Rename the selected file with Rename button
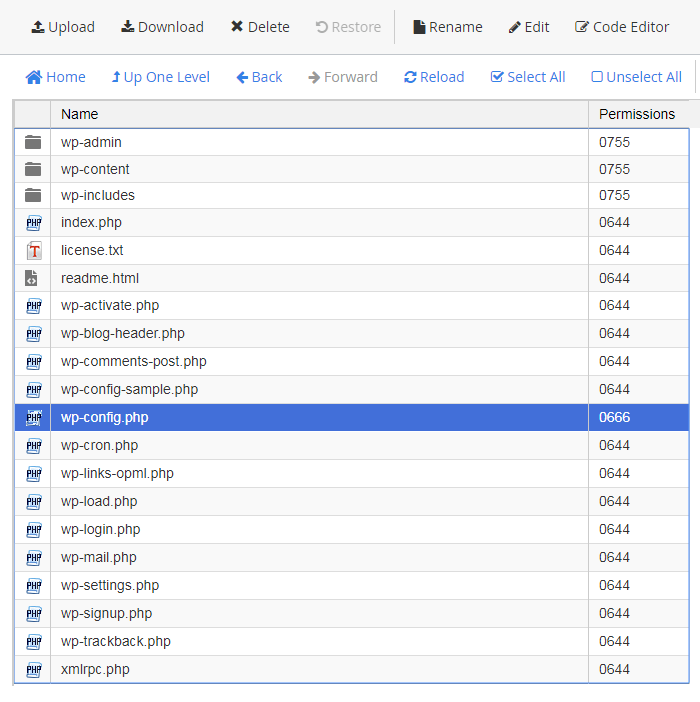700x702 pixels. pos(448,27)
